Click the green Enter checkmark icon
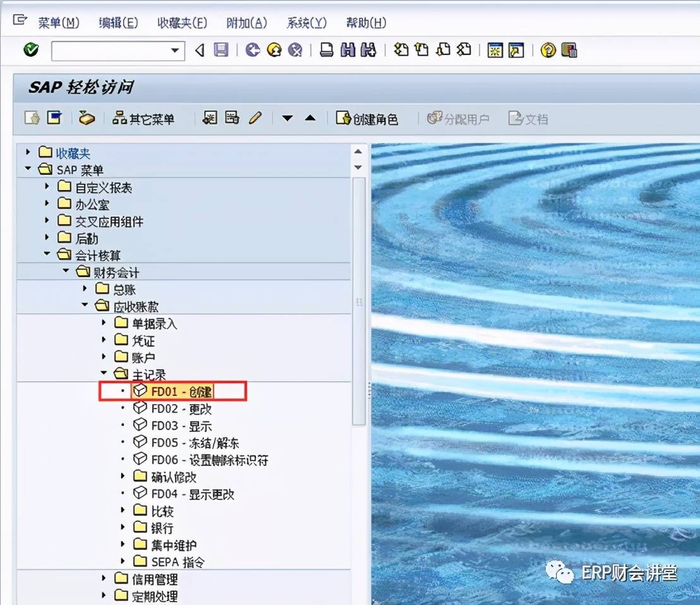 (30, 51)
